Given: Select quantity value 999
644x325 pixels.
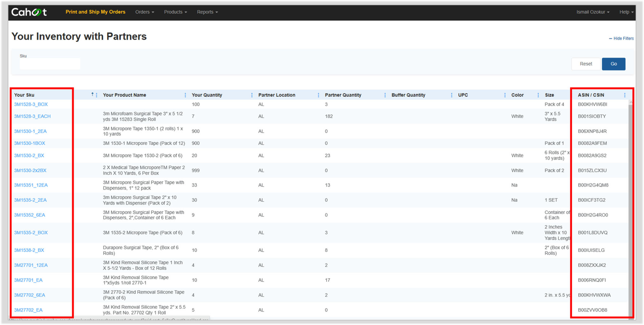Looking at the screenshot, I should [x=196, y=170].
